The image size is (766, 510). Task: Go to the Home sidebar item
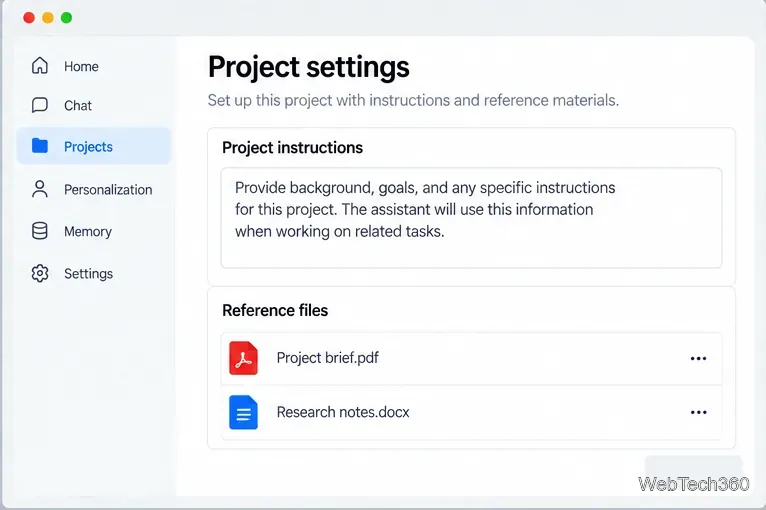pos(81,66)
